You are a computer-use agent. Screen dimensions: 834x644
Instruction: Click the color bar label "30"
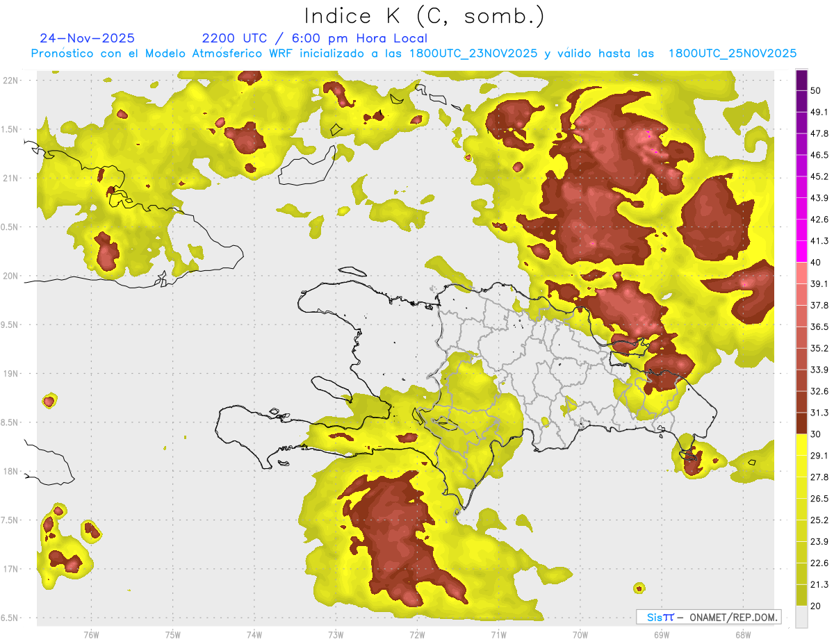click(x=817, y=434)
